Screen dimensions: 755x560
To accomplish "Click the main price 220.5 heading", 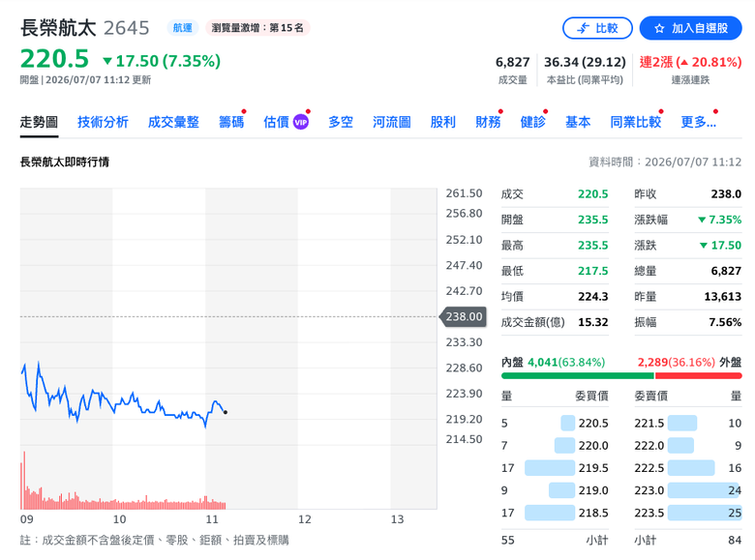I will coord(54,59).
